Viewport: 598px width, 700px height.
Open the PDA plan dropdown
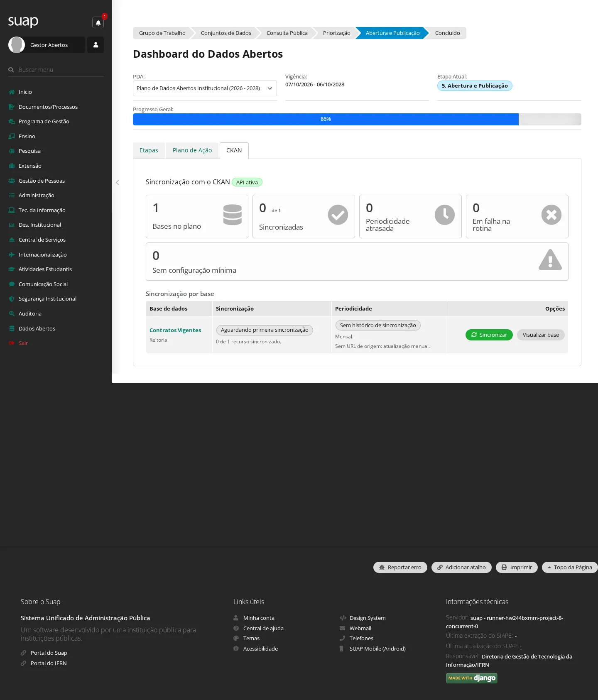tap(205, 88)
